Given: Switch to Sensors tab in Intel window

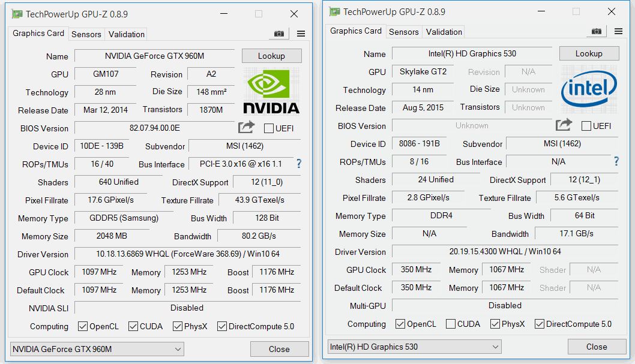Looking at the screenshot, I should 404,32.
